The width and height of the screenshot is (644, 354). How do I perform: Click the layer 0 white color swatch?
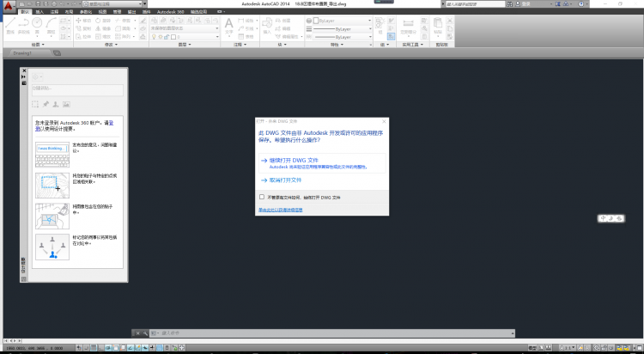[173, 37]
